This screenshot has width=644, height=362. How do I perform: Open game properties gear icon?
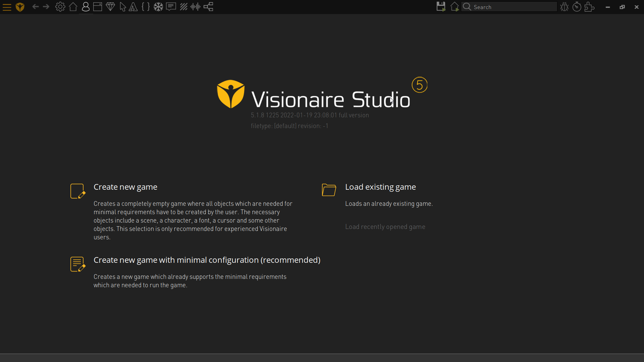(60, 7)
